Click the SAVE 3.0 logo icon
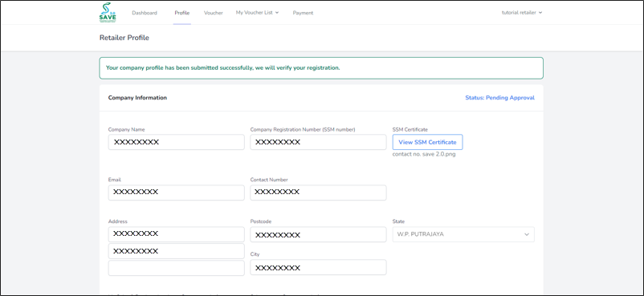The width and height of the screenshot is (644, 296). click(108, 13)
